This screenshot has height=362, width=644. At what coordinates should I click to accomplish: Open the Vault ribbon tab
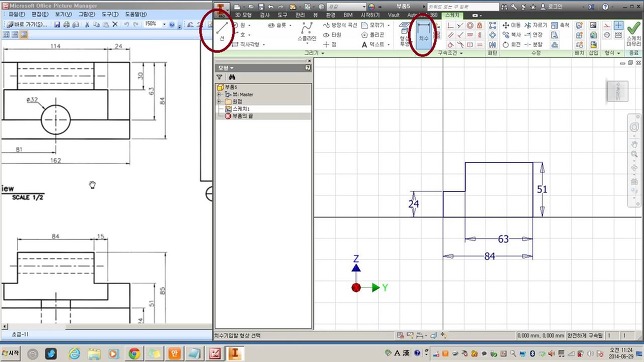pos(393,15)
